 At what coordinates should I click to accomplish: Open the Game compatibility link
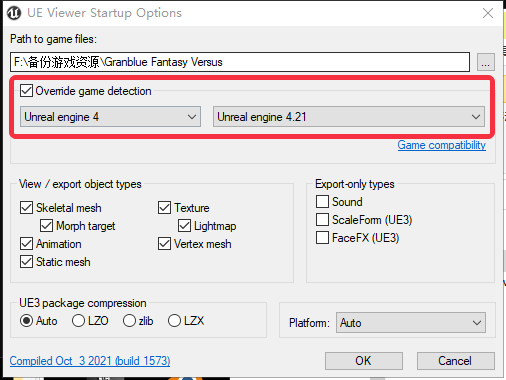pos(441,145)
